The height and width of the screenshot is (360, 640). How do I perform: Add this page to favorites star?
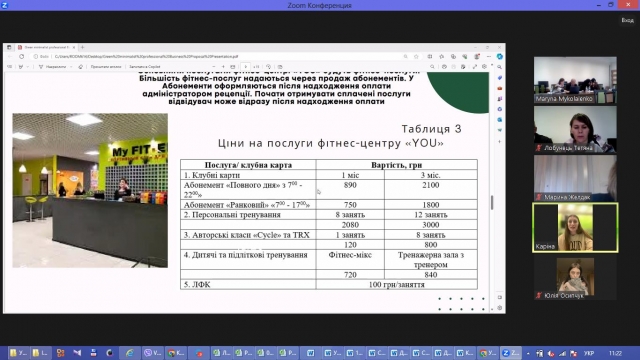tap(416, 57)
